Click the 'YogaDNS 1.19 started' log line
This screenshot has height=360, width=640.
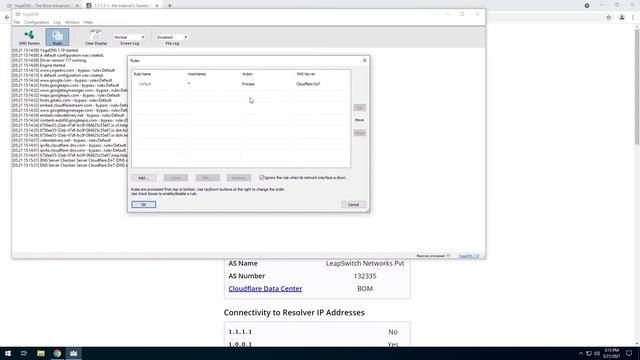45,50
